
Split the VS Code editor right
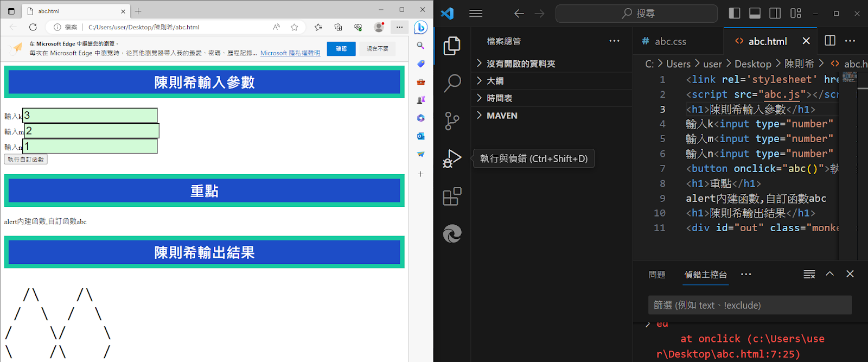pos(830,41)
